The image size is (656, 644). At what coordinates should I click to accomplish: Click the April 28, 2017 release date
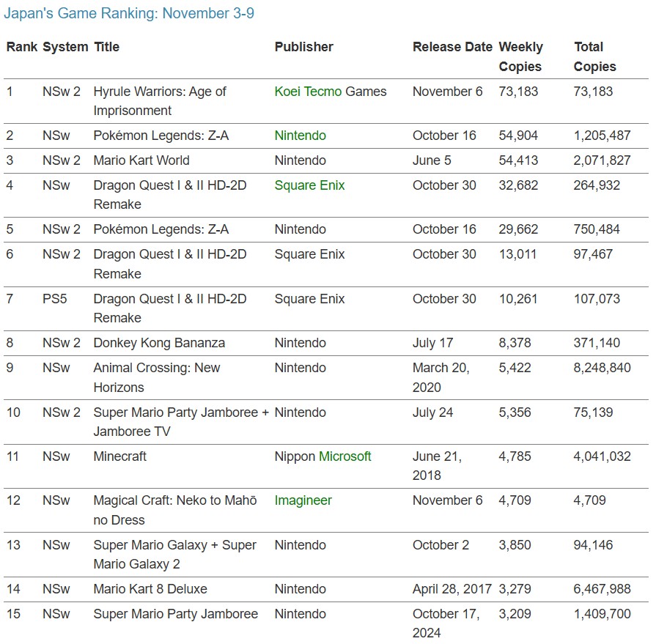[x=452, y=589]
